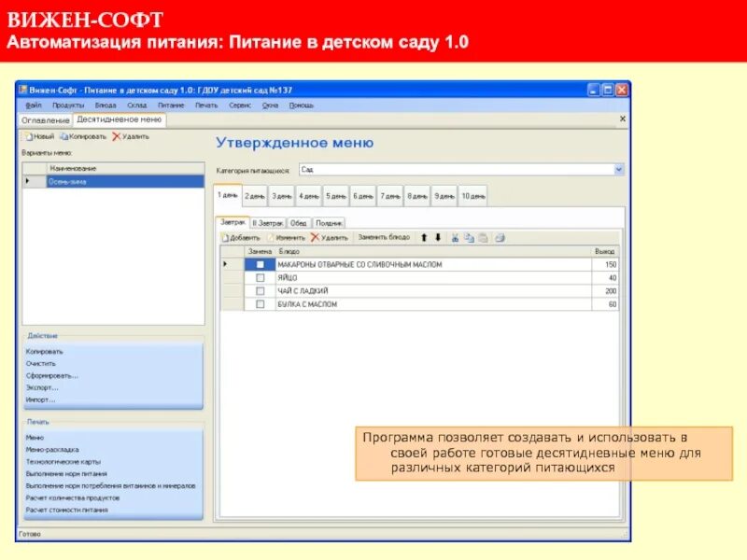Click the paste icon in dish toolbar
Image resolution: width=747 pixels, height=560 pixels.
(x=483, y=238)
